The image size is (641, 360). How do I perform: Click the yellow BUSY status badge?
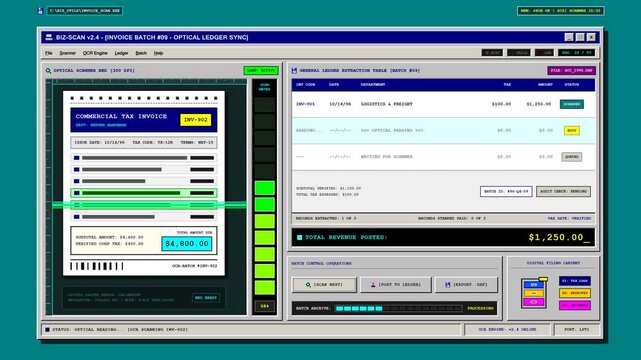(572, 131)
